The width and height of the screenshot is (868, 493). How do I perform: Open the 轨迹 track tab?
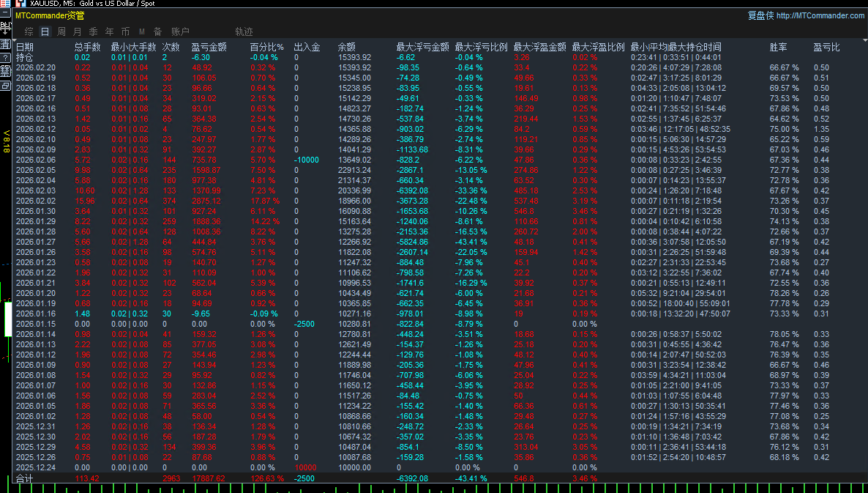[x=244, y=31]
